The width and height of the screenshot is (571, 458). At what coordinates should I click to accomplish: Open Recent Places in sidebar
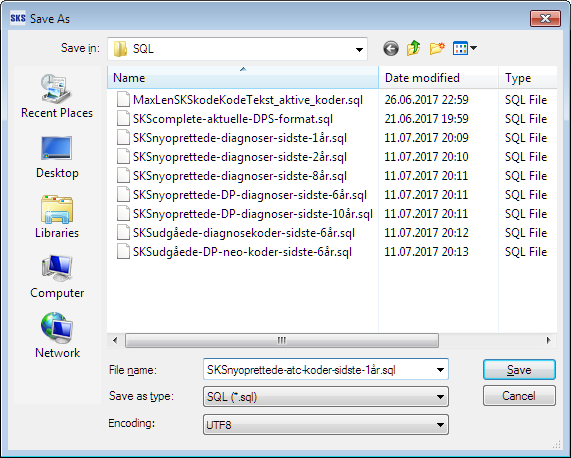click(x=57, y=96)
